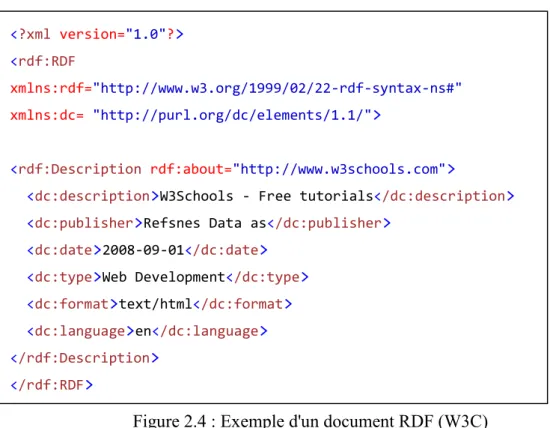The image size is (550, 428).
Task: Click the dc:language 'en' line
Action: tap(147, 331)
